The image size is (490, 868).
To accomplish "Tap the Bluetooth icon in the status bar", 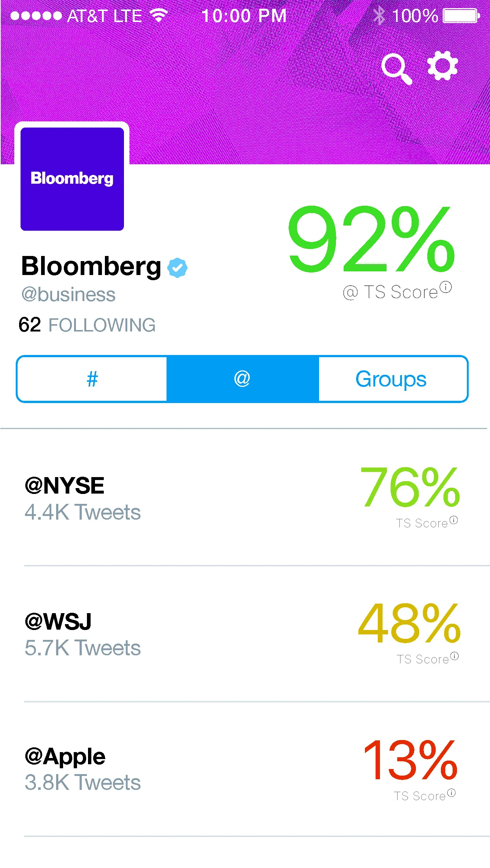I will [379, 16].
